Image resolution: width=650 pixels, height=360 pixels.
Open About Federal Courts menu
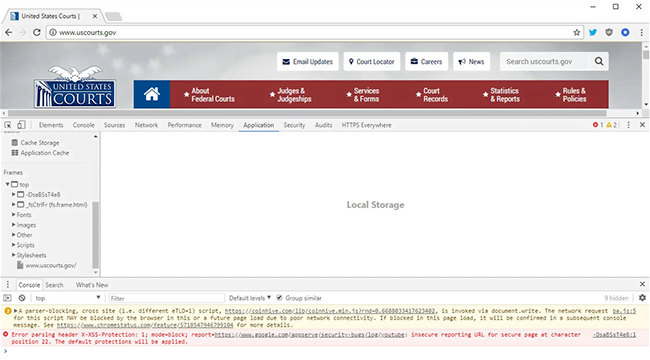[x=209, y=95]
